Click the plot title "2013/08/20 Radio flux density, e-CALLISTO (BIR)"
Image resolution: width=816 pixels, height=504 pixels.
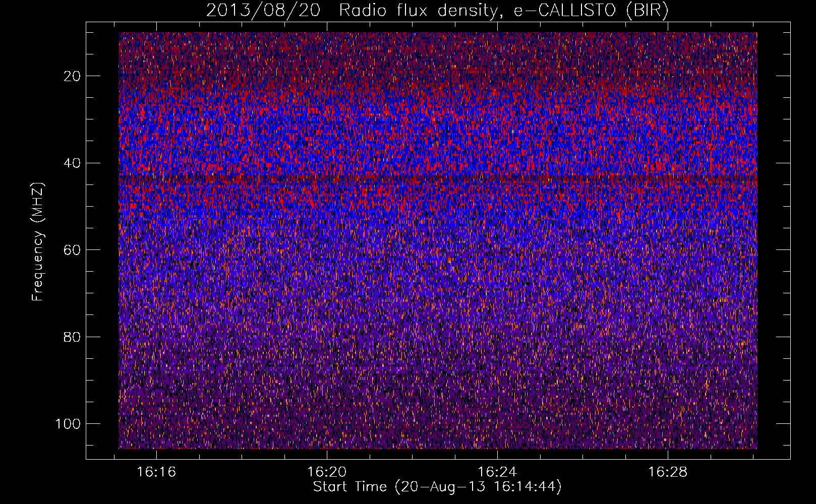pos(437,10)
